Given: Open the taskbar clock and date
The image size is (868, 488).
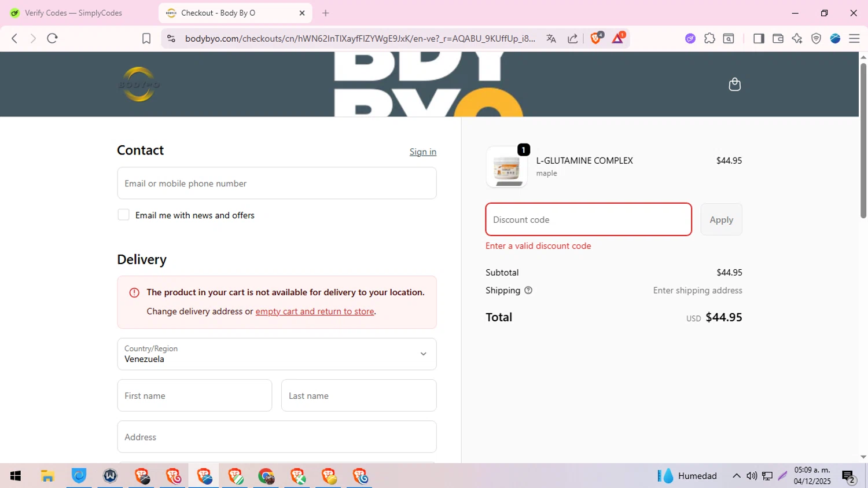Looking at the screenshot, I should 812,476.
